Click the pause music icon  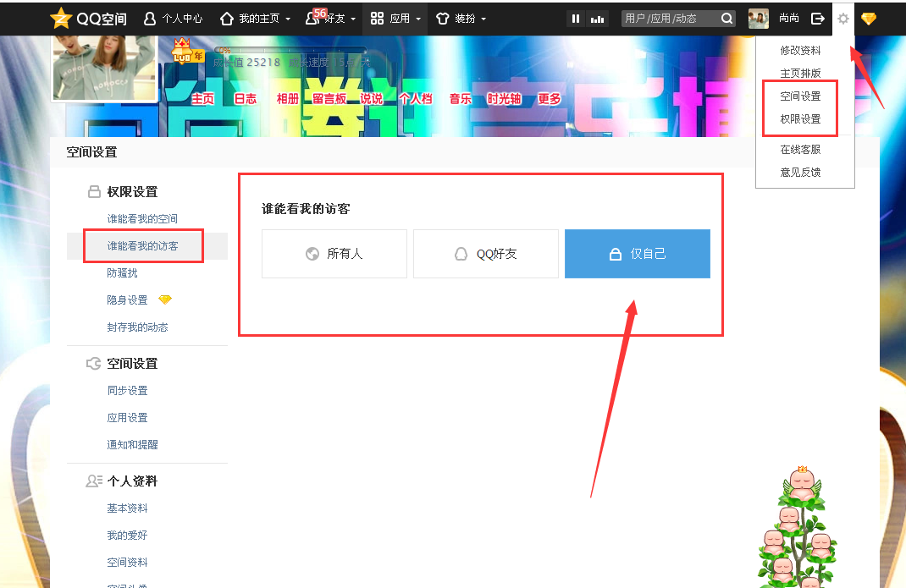click(575, 18)
